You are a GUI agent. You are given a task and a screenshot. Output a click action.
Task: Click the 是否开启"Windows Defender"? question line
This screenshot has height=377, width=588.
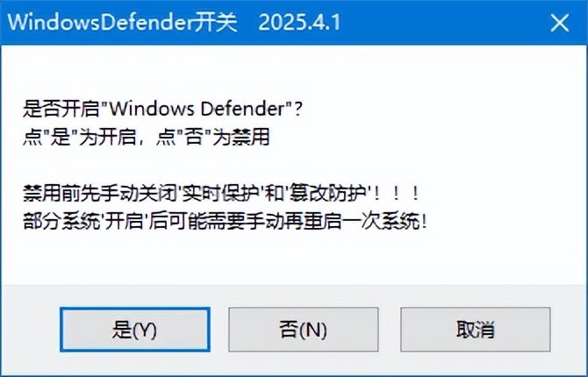click(162, 109)
